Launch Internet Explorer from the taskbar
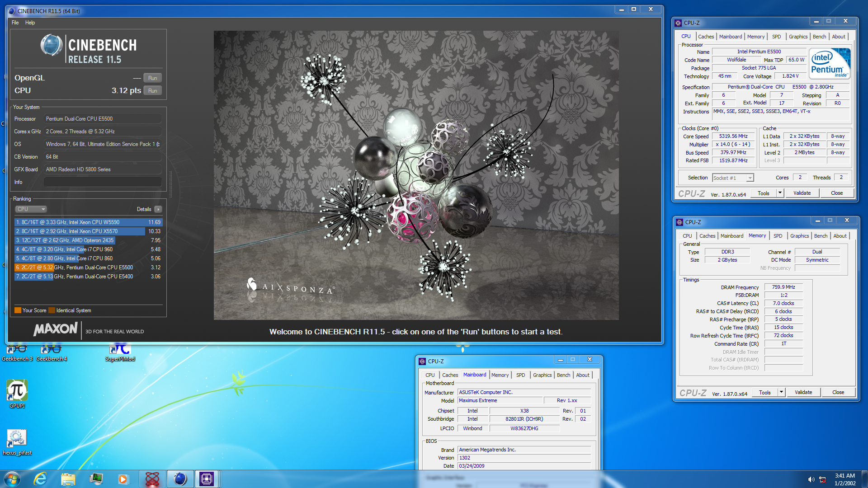 point(41,479)
